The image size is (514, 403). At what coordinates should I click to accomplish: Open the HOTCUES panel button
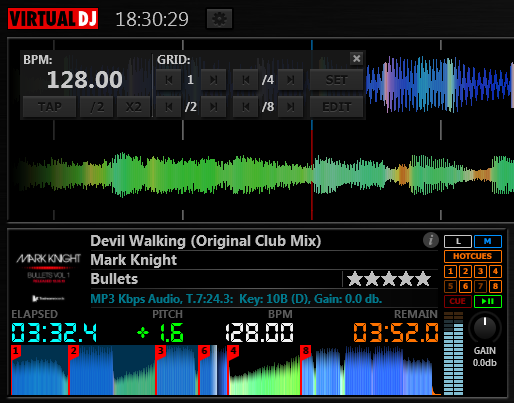pyautogui.click(x=473, y=256)
